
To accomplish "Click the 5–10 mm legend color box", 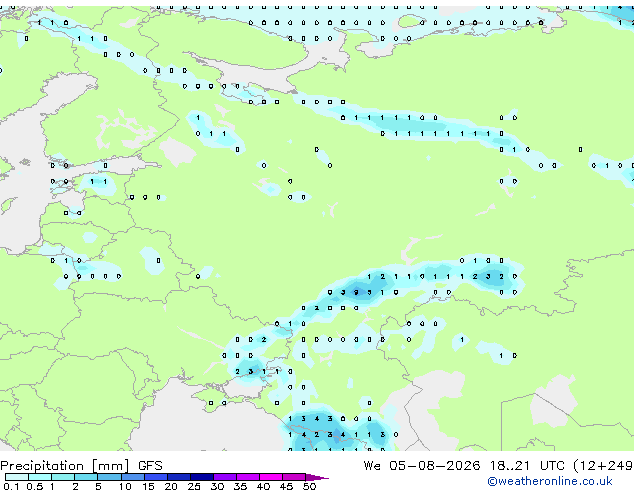I will [x=109, y=477].
